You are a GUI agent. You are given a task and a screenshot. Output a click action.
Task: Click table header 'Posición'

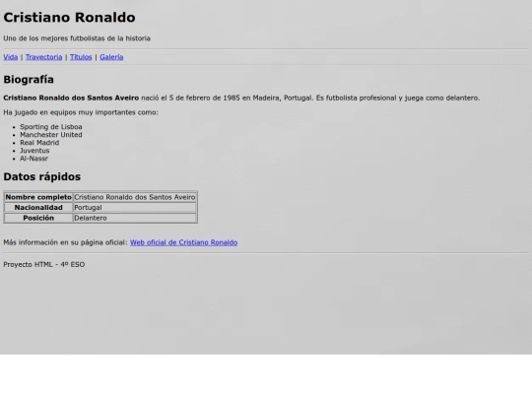point(38,218)
